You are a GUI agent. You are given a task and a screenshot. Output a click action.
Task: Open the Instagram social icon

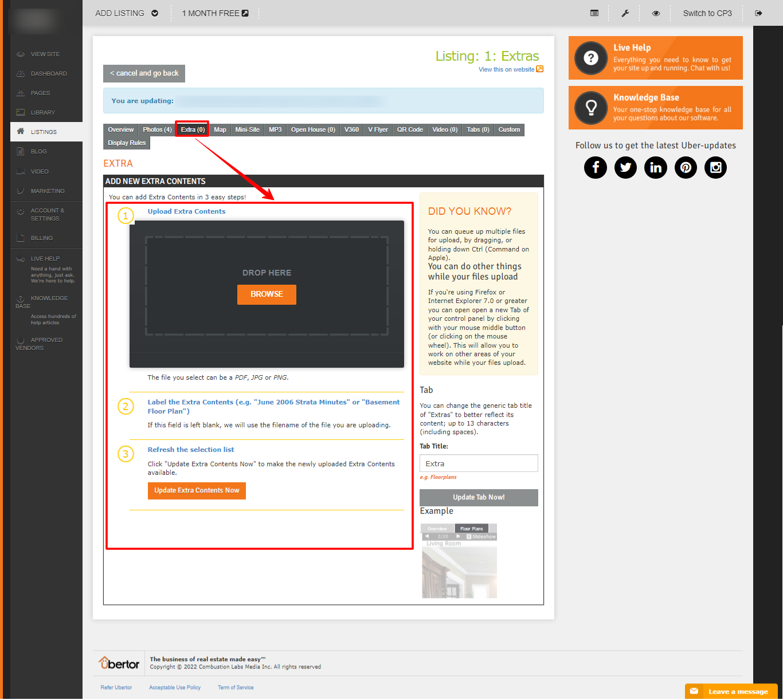[x=715, y=167]
